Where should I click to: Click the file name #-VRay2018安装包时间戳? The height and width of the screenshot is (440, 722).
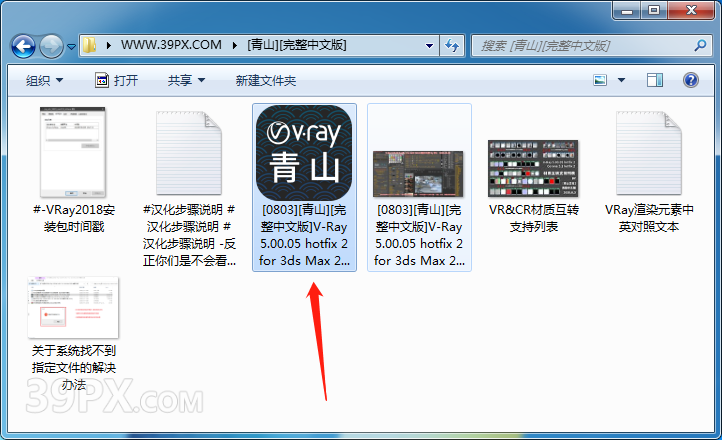(74, 218)
